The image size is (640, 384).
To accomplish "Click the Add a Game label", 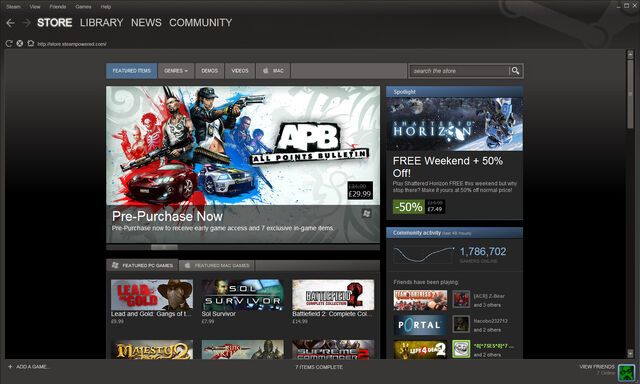I will [x=33, y=366].
